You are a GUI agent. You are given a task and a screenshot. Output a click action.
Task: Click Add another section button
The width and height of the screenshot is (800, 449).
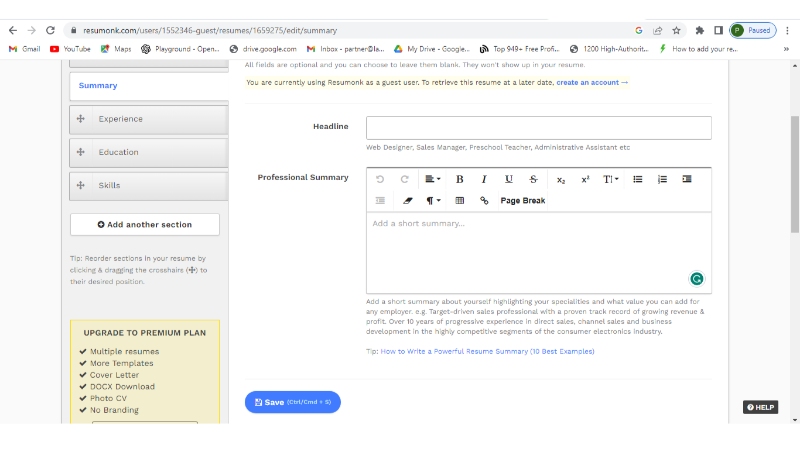pyautogui.click(x=145, y=224)
